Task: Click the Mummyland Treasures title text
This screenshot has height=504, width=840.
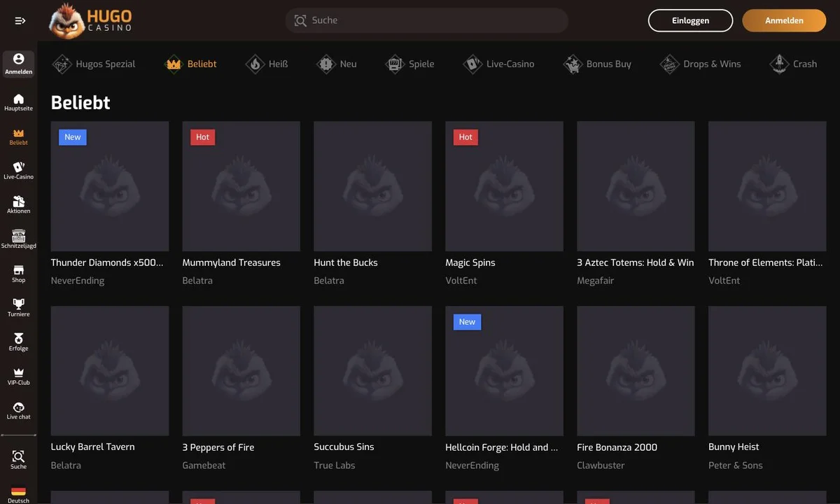Action: click(x=232, y=262)
